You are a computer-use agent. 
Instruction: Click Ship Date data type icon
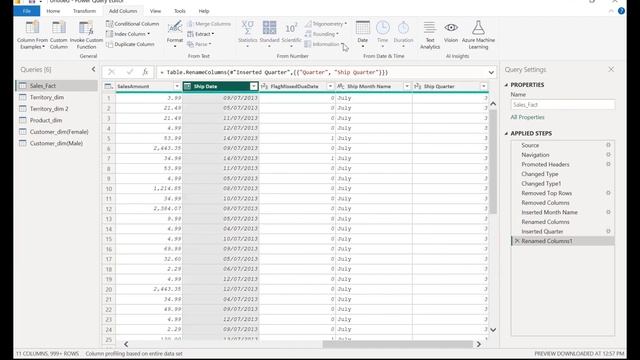187,86
